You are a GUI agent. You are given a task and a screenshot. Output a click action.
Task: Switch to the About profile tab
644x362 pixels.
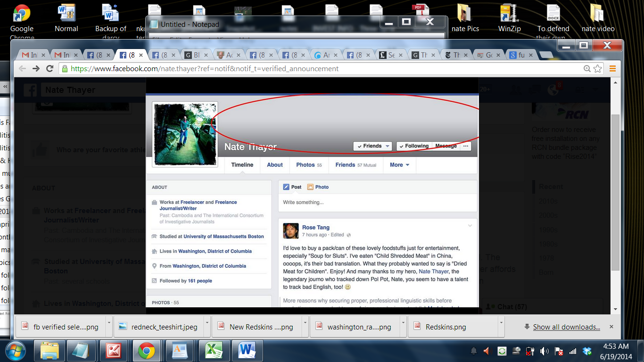point(275,165)
